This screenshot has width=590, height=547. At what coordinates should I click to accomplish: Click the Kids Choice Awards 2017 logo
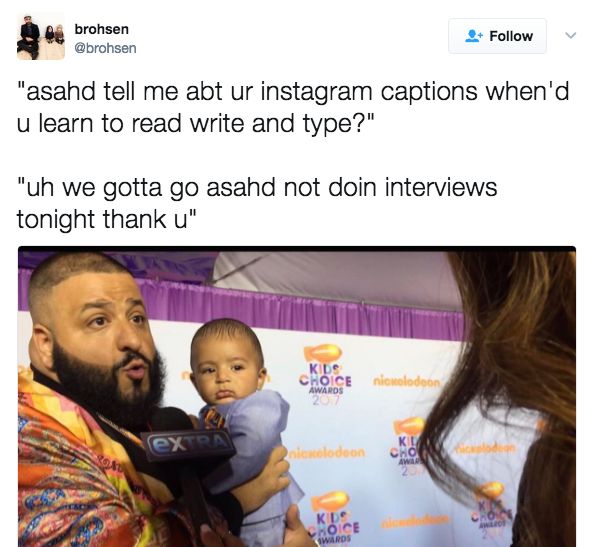point(325,375)
